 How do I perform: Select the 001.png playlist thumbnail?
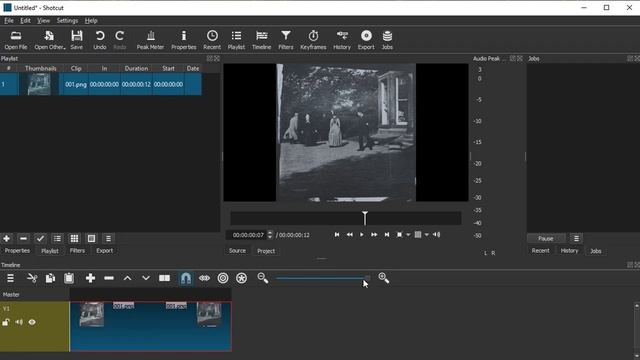39,84
